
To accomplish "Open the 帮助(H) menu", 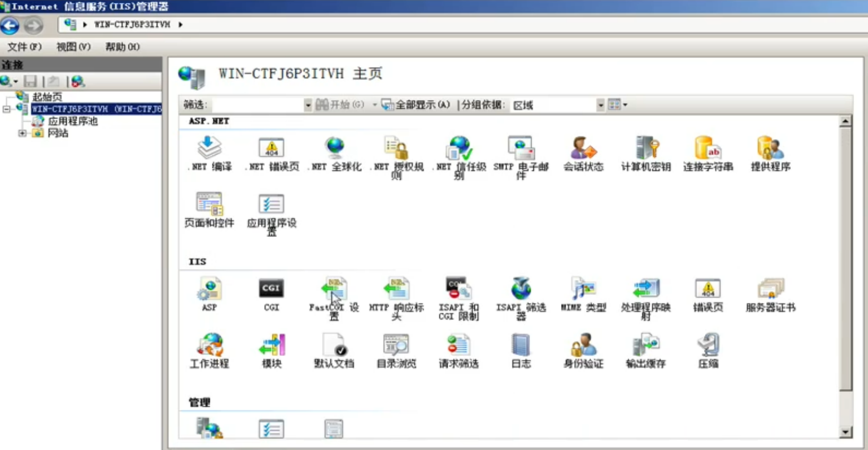I will (122, 47).
